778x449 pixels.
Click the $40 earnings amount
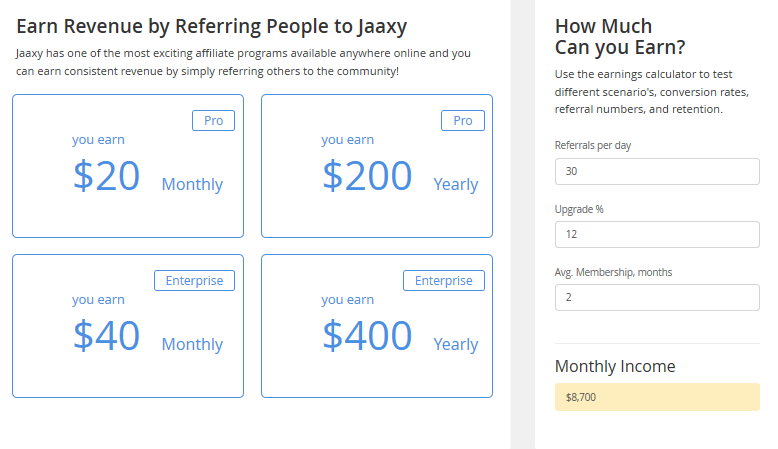[107, 336]
